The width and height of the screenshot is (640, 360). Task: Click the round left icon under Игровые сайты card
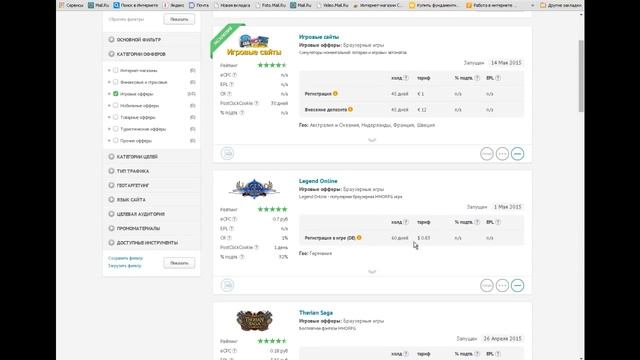pos(227,153)
